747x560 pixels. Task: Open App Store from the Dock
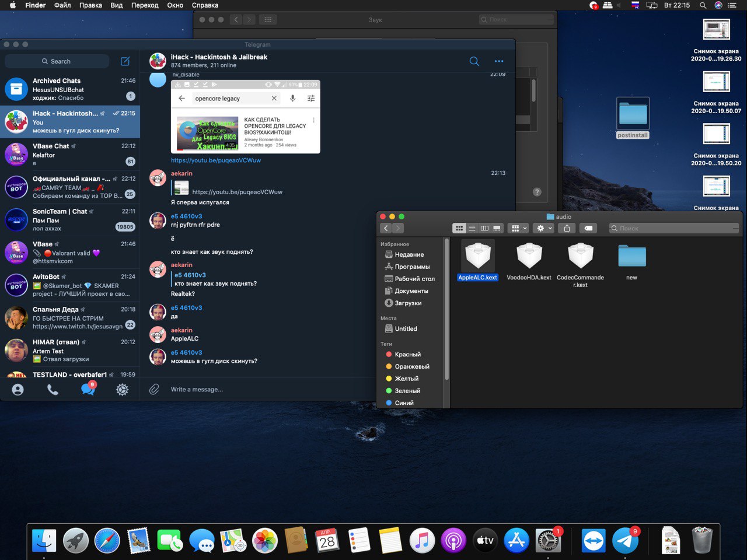point(516,541)
